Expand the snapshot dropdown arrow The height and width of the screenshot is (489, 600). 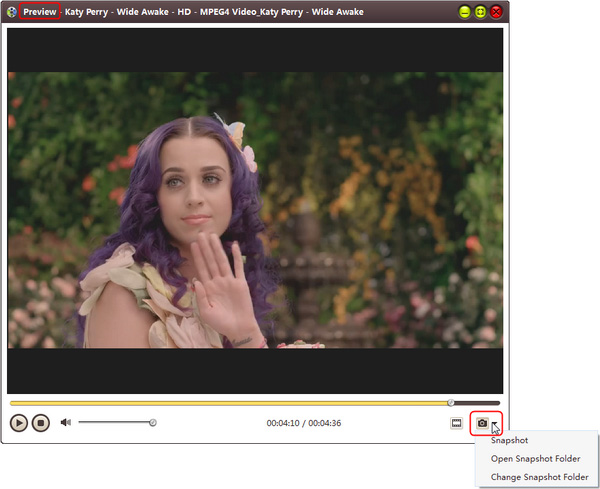pos(496,423)
